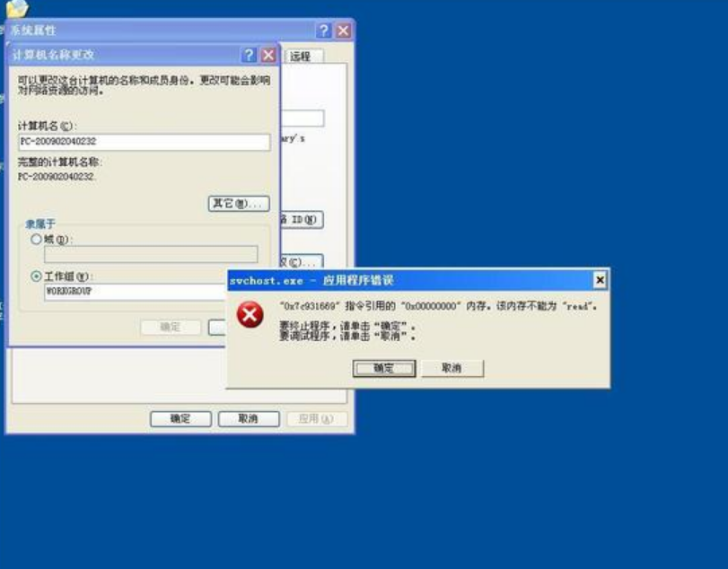Click the disabled domain name field
The height and width of the screenshot is (569, 728).
[151, 254]
